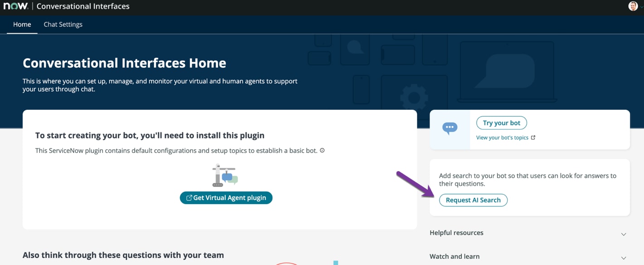Click the external link glyph inside plugin button
The width and height of the screenshot is (644, 265).
[189, 197]
